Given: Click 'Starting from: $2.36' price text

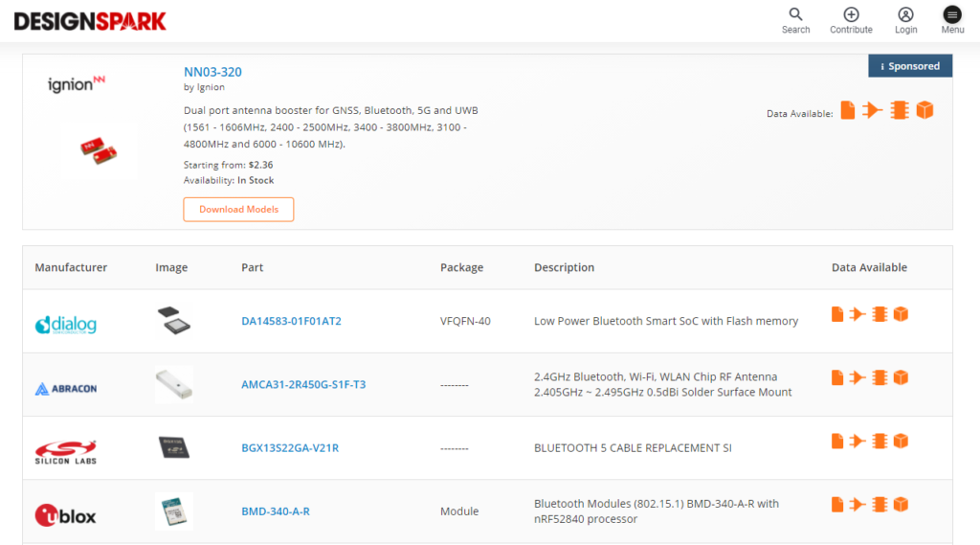Looking at the screenshot, I should point(228,165).
